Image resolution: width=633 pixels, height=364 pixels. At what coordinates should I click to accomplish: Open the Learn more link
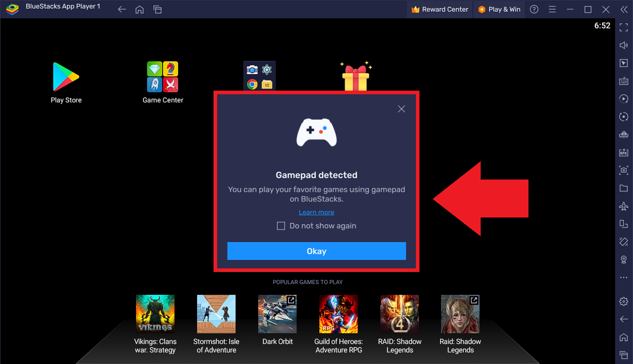point(316,212)
